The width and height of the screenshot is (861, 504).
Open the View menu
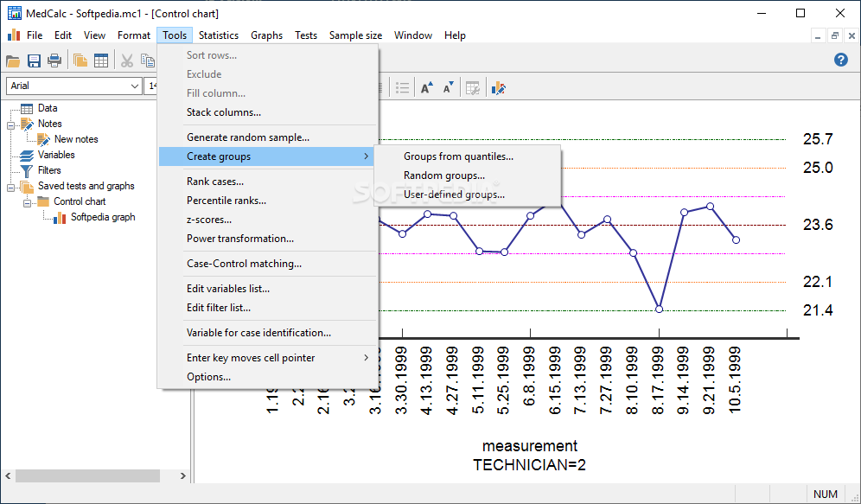pyautogui.click(x=94, y=35)
